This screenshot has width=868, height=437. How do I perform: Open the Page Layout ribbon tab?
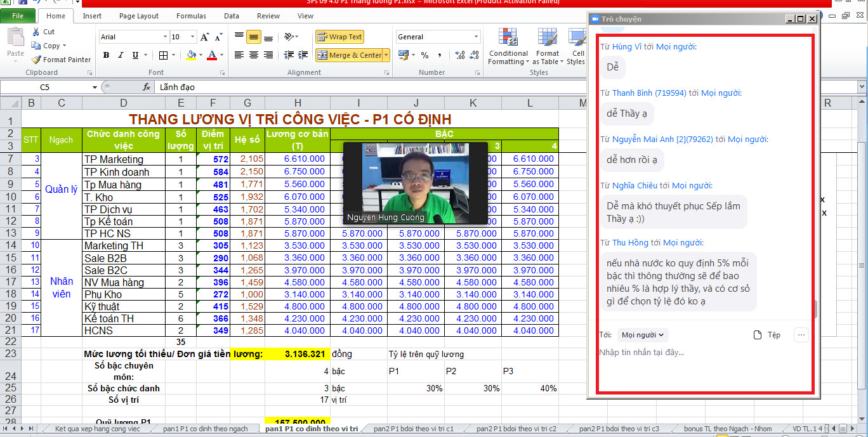pos(139,16)
